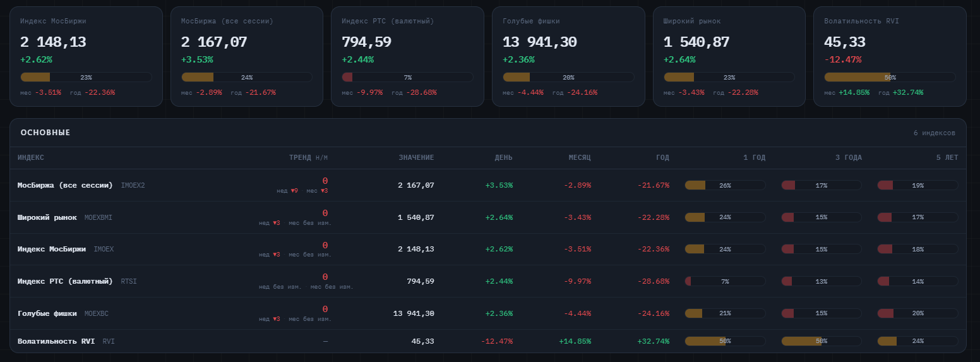The height and width of the screenshot is (362, 980).
Task: Open the Голубые фишки summary card
Action: (568, 56)
